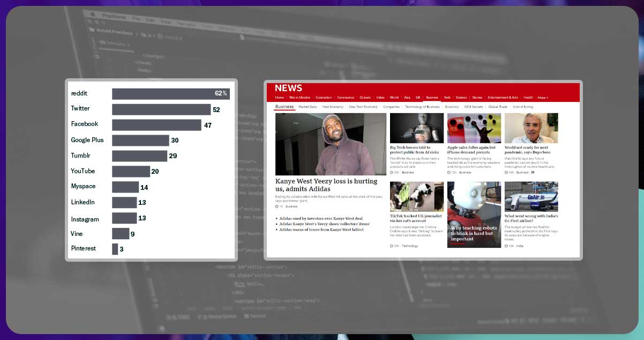
Task: Click the 62% value on the reddit bar
Action: point(221,93)
